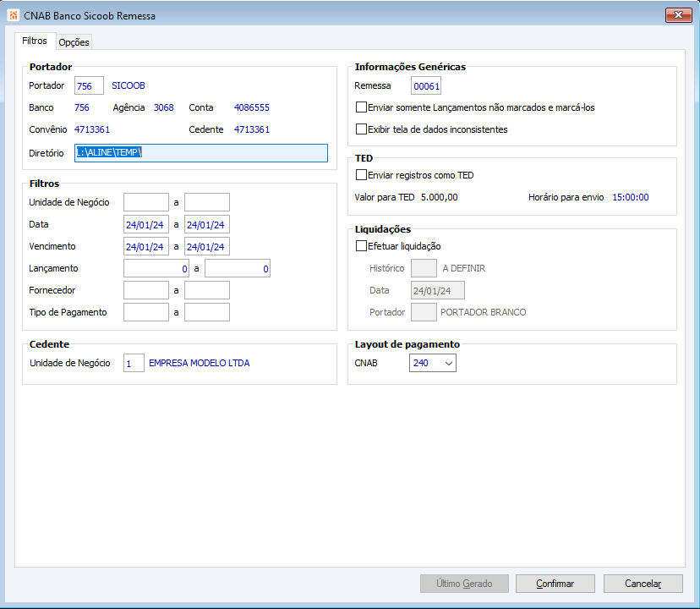Click the Portador code field
Screen dimensions: 700x609
point(89,85)
